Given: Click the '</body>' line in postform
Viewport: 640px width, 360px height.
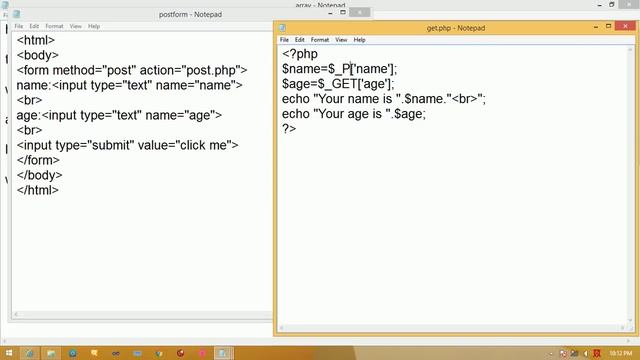Looking at the screenshot, I should coord(40,175).
